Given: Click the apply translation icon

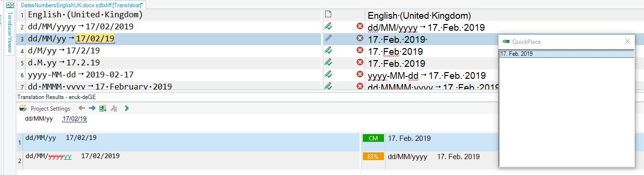Looking at the screenshot, I should coord(103,109).
